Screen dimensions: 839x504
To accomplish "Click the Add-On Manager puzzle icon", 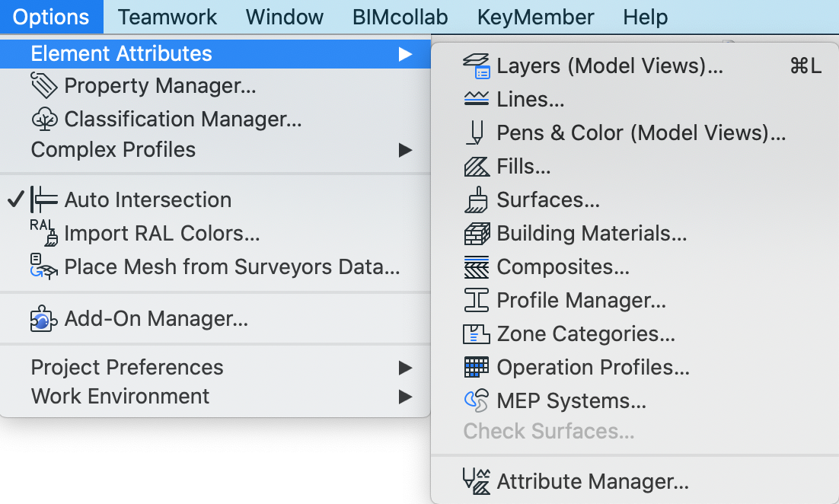I will click(x=44, y=319).
